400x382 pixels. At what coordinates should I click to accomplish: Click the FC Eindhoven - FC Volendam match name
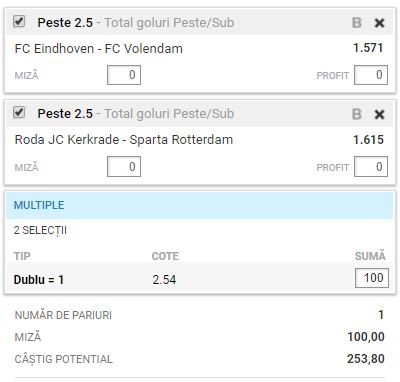[x=99, y=49]
